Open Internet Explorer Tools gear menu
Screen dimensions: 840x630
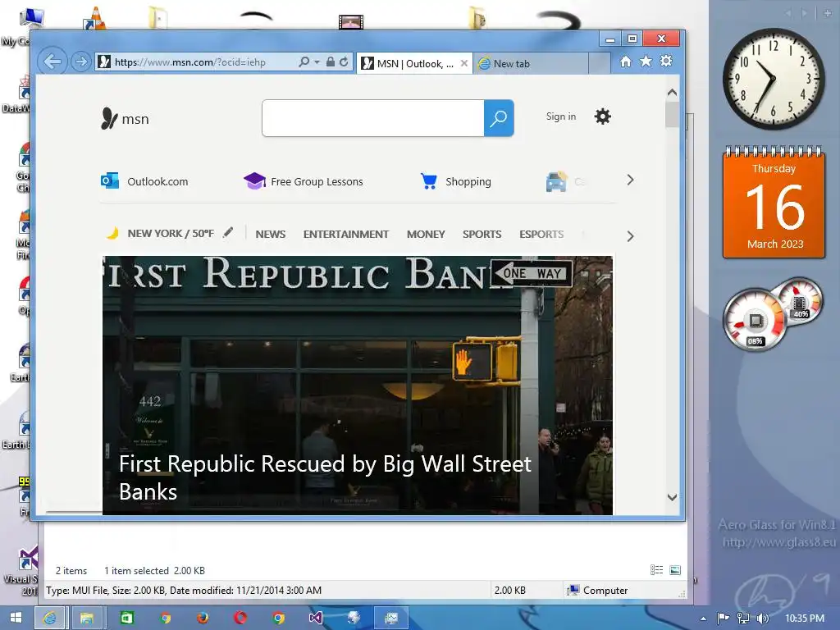point(666,61)
